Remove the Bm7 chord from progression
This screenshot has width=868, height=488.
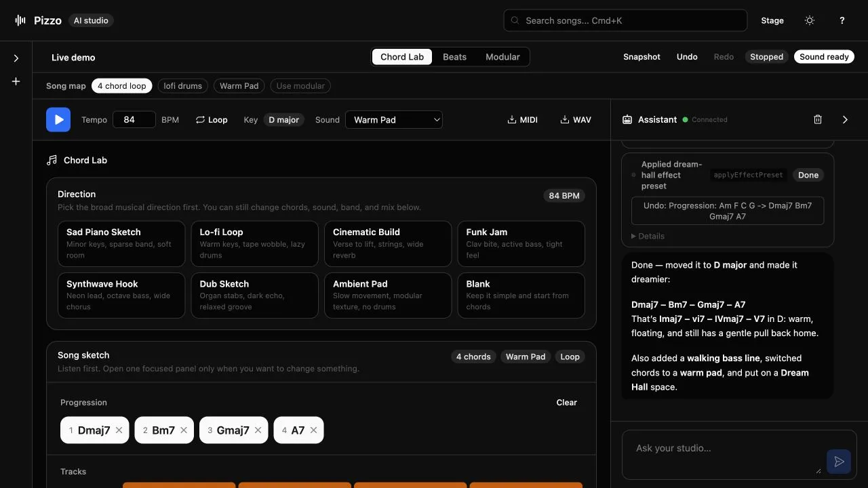click(184, 430)
